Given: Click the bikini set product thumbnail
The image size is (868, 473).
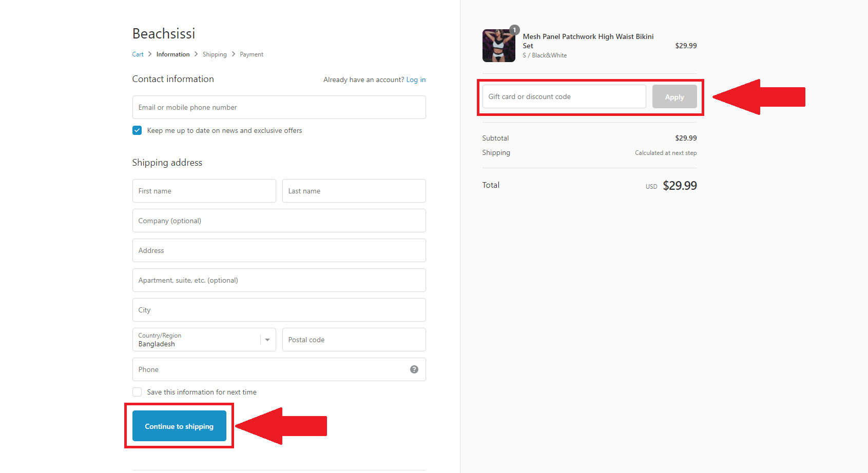Looking at the screenshot, I should [x=498, y=46].
